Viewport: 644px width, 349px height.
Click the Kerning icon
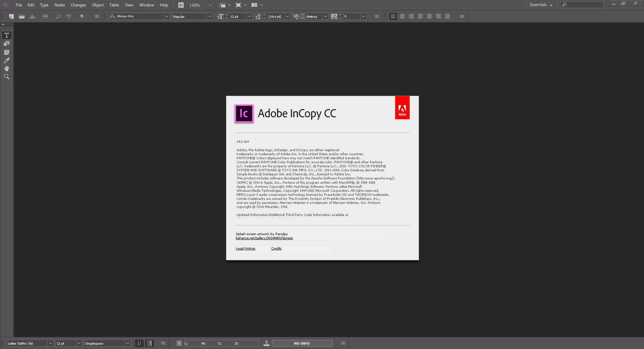(x=296, y=16)
